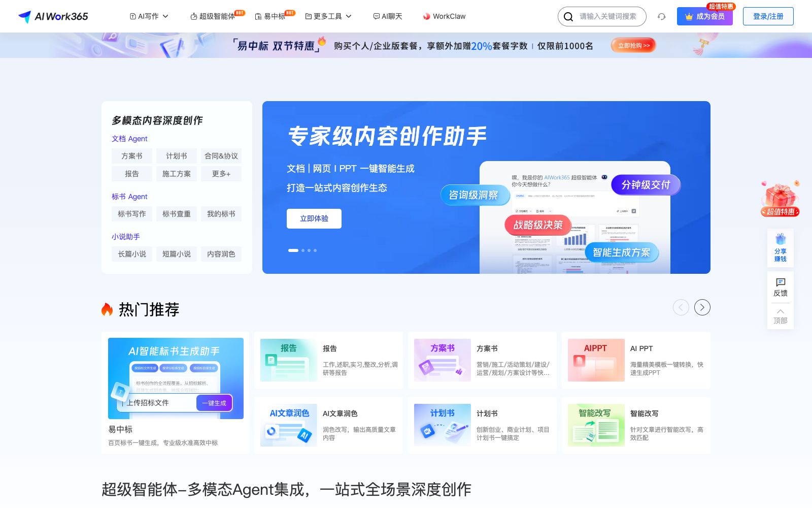Click 立即抢购 on the promo banner
Screen dimensions: 812x508
(x=633, y=45)
